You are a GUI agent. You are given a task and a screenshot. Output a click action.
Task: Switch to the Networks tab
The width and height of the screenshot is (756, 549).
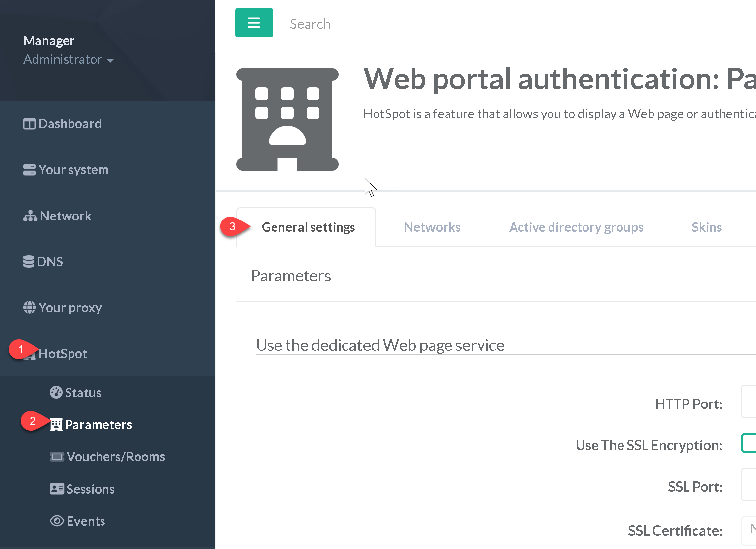[432, 227]
